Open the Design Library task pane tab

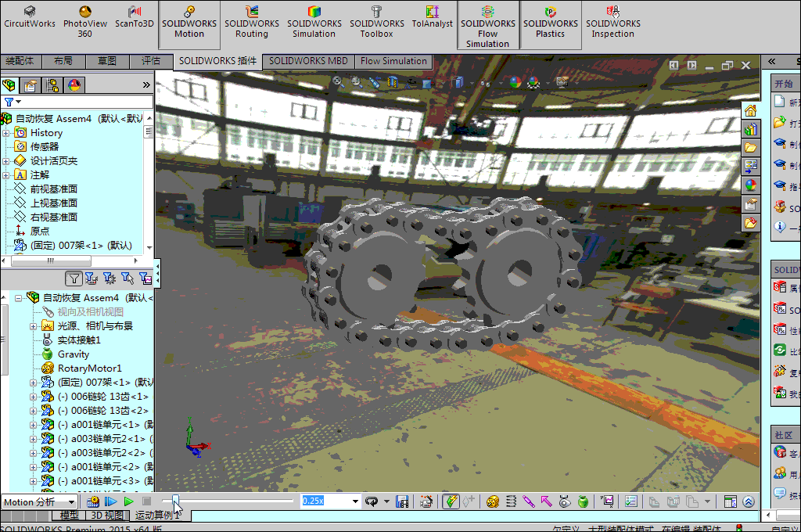click(x=750, y=129)
